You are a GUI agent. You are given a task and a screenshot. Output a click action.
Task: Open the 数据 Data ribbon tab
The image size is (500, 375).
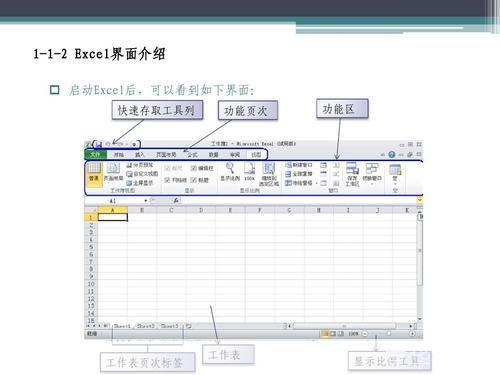click(213, 155)
